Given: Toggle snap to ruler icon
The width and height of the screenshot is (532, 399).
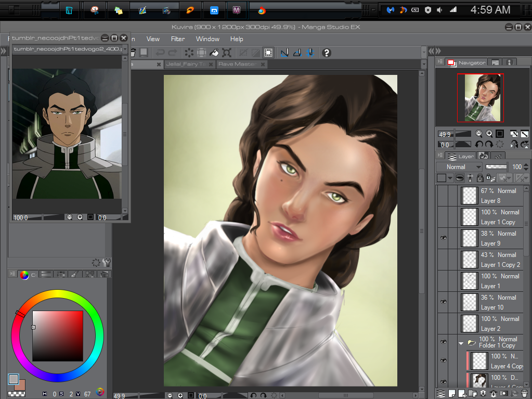Looking at the screenshot, I should pyautogui.click(x=285, y=53).
